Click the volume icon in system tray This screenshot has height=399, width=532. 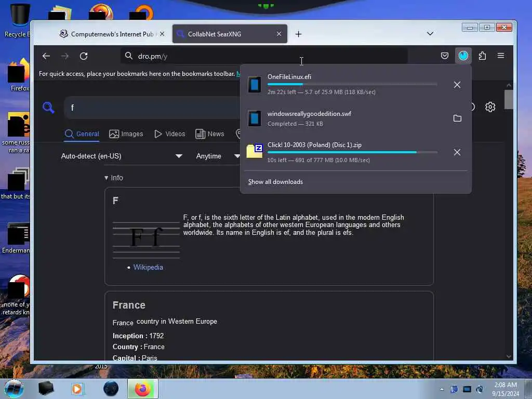point(480,389)
